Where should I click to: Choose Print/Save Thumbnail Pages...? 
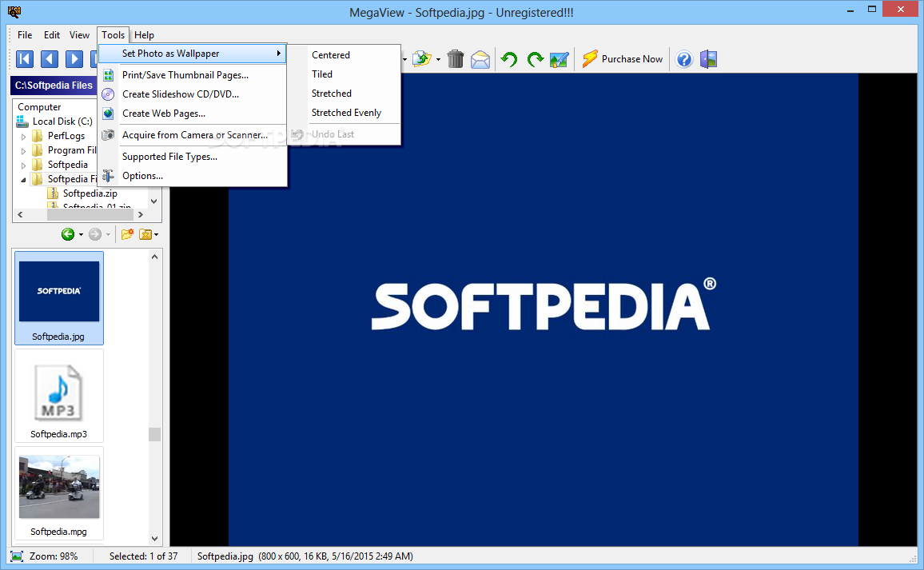tap(193, 75)
